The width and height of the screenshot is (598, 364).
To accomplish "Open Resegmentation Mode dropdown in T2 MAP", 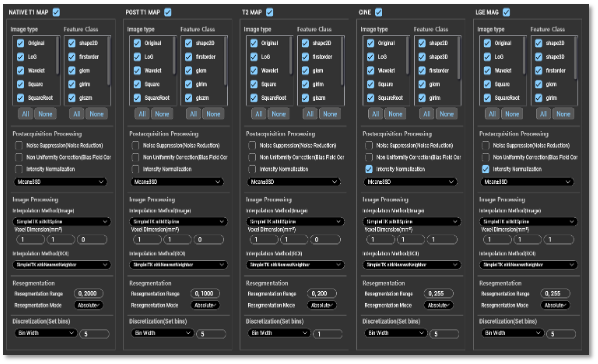I will (322, 305).
